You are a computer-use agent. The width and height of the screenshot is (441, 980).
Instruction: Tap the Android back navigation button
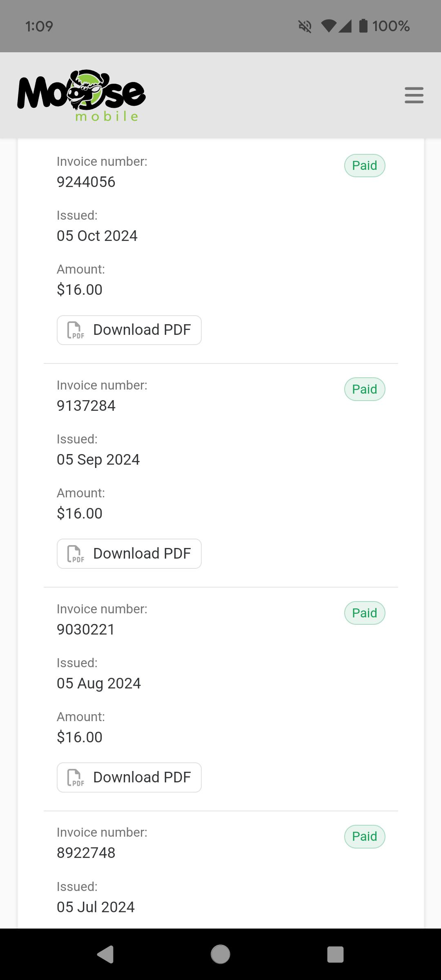pyautogui.click(x=105, y=954)
